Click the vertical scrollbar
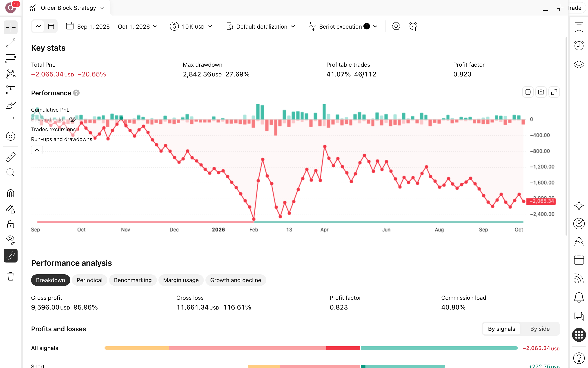The height and width of the screenshot is (368, 588). click(x=566, y=136)
